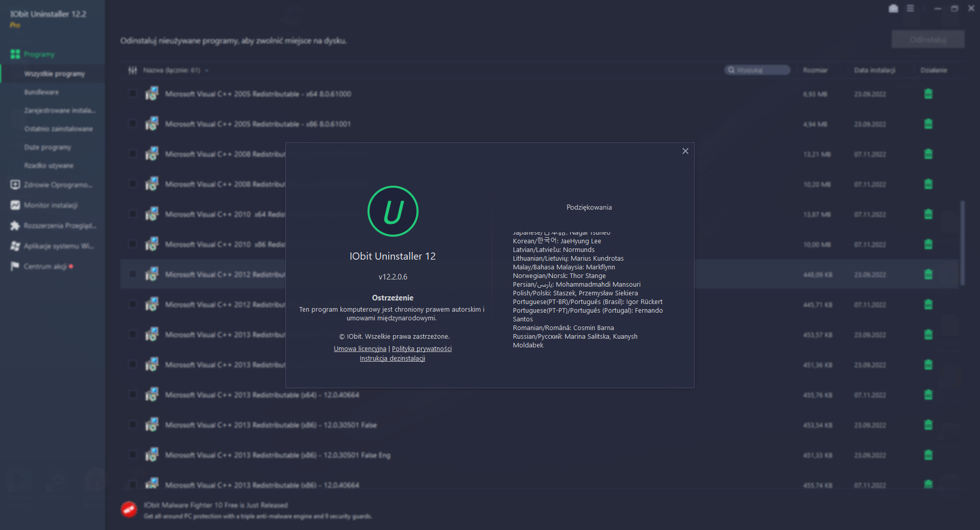Open the toolbox icon in the title bar
The image size is (980, 530).
893,9
